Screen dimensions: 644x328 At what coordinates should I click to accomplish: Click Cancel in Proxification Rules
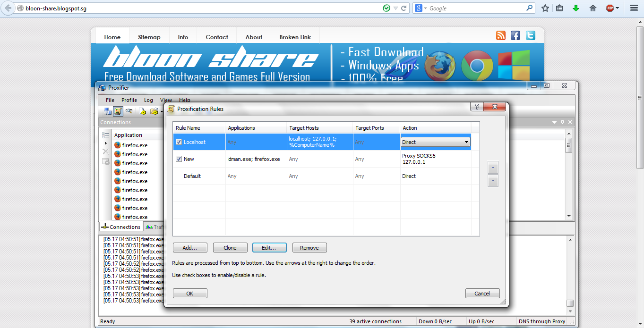[x=482, y=294]
